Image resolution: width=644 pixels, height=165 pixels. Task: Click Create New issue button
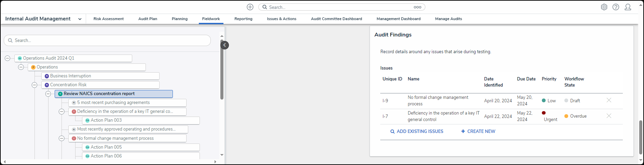tap(478, 131)
